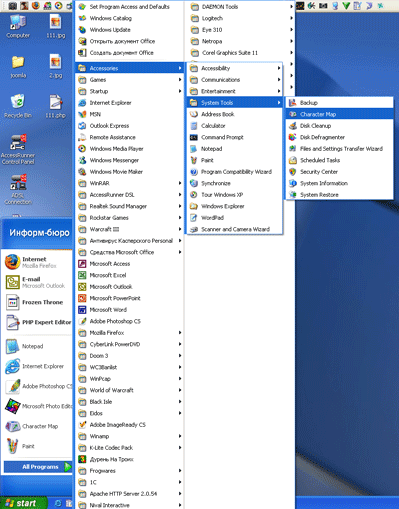
Task: Open Command Prompt icon
Action: point(194,137)
